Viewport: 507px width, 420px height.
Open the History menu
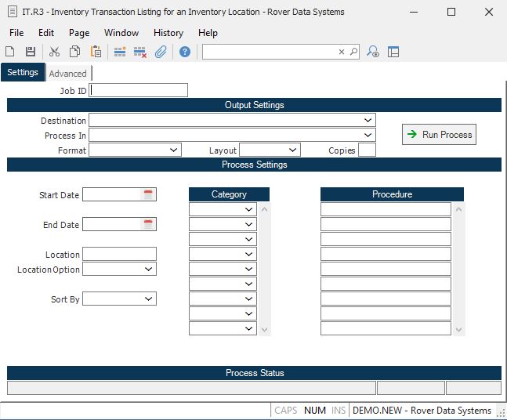168,33
